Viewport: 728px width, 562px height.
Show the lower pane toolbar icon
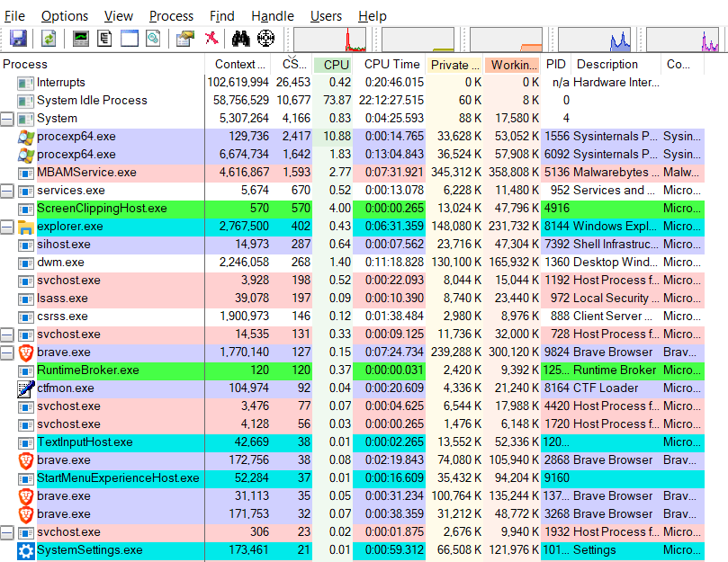(x=130, y=39)
